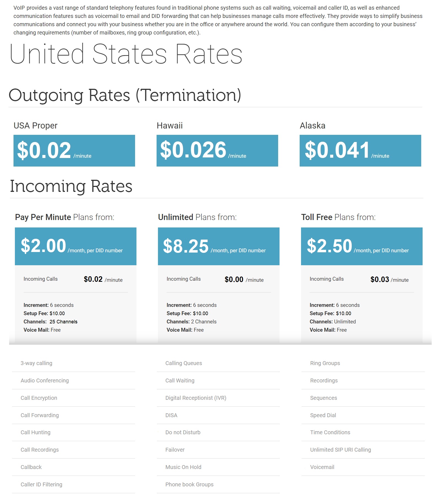Open the Phone book Groups feature

tap(189, 484)
